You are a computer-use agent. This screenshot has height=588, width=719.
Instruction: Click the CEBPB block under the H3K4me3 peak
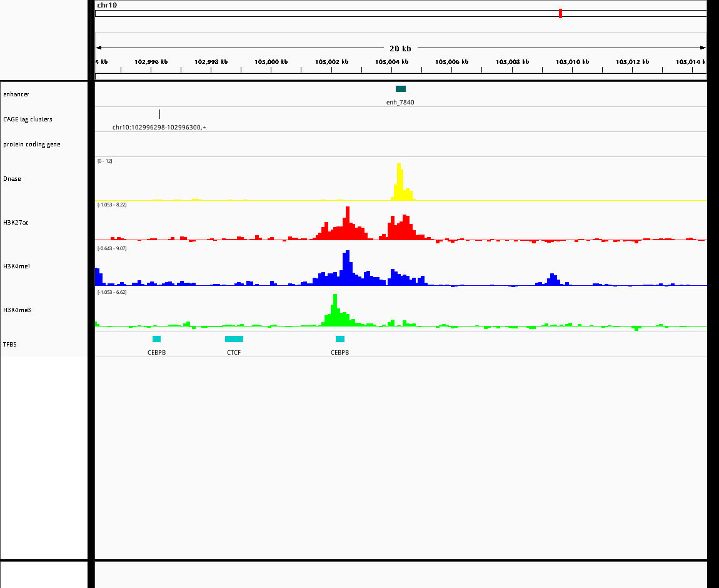point(339,339)
